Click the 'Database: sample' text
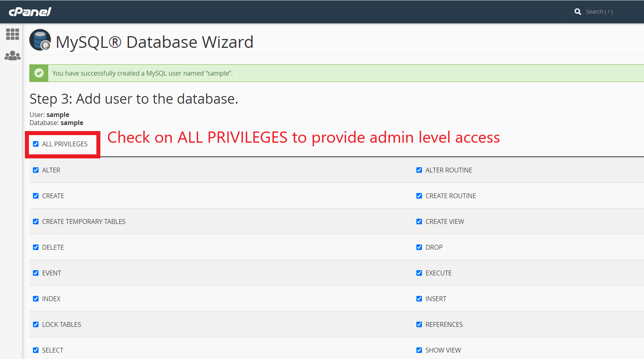The height and width of the screenshot is (359, 644). 57,123
